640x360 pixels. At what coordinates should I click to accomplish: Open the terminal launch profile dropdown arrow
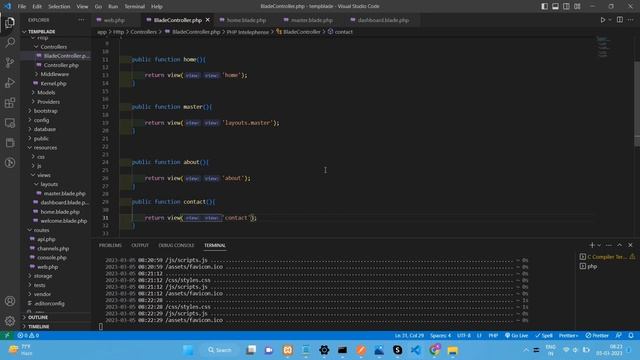[x=599, y=245]
